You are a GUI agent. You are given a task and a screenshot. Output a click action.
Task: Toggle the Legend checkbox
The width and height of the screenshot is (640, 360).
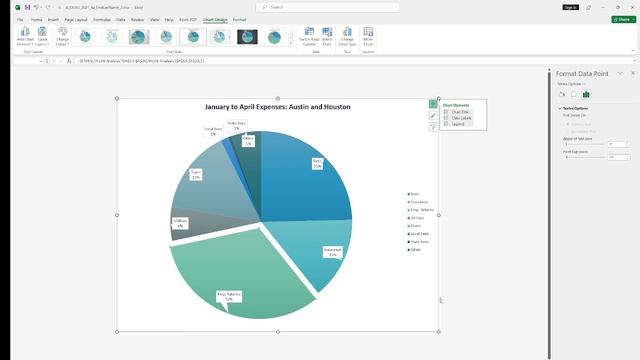[446, 124]
